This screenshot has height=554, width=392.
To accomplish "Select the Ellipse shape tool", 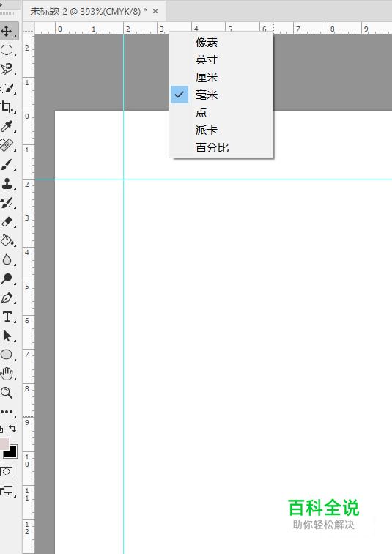I will (7, 355).
